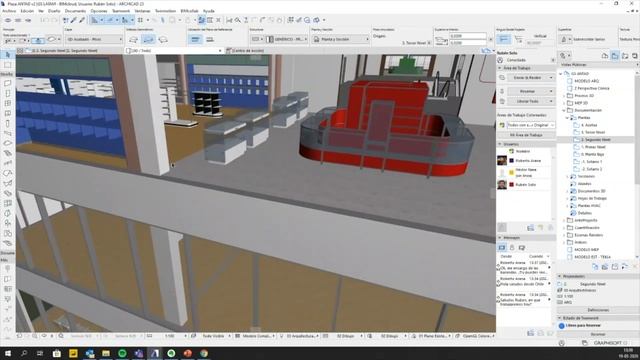Open Chrome from the Windows taskbar
The width and height of the screenshot is (640, 360).
coord(204,353)
